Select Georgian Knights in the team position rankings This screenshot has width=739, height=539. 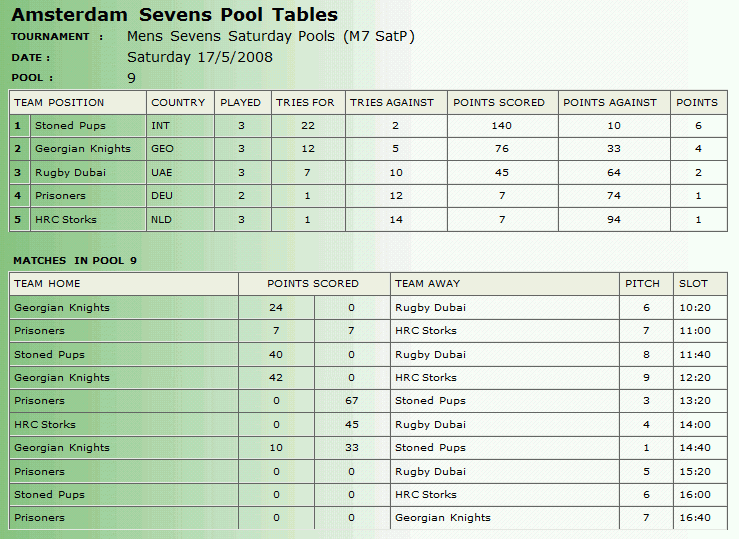click(x=82, y=149)
